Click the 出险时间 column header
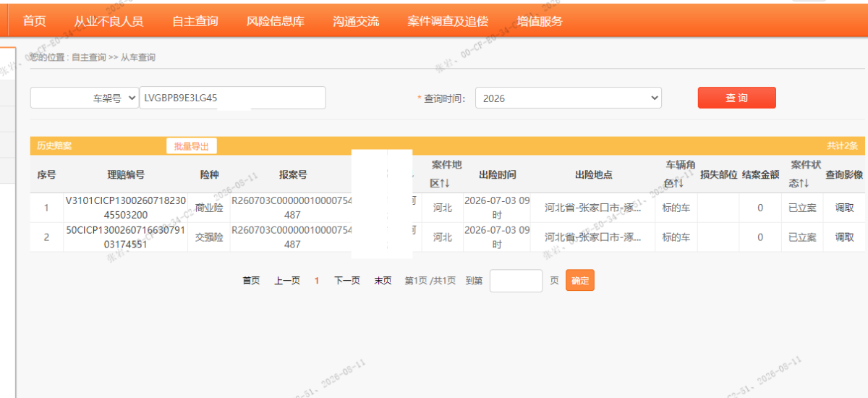Image resolution: width=868 pixels, height=398 pixels. (x=497, y=174)
